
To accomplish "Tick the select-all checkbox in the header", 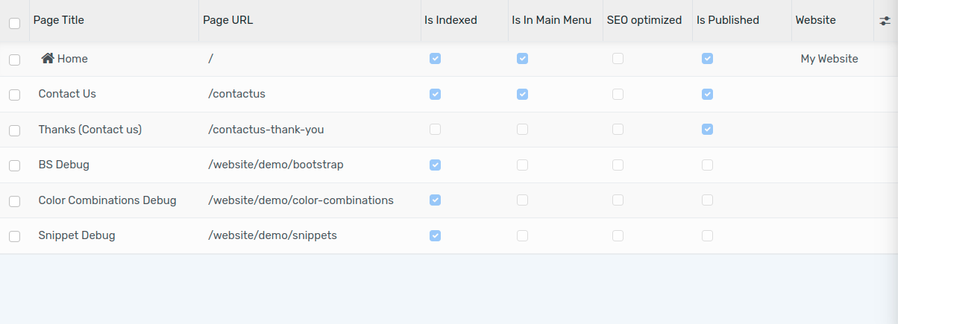I will 14,24.
